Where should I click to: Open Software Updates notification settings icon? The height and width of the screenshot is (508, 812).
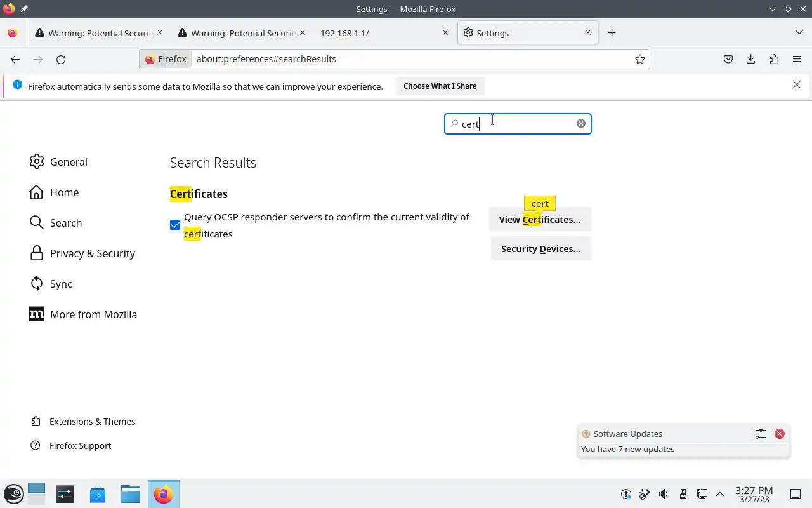[761, 434]
